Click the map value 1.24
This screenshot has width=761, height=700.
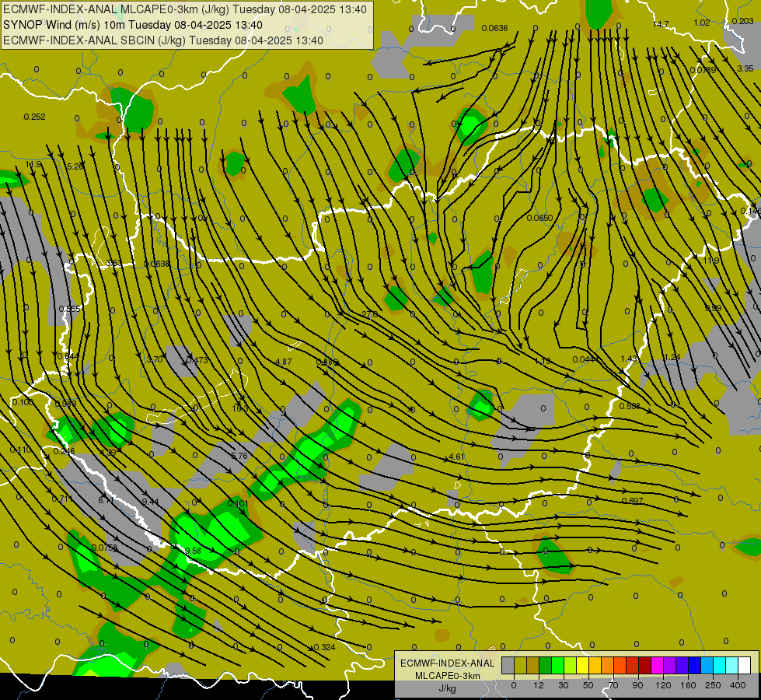click(x=672, y=357)
